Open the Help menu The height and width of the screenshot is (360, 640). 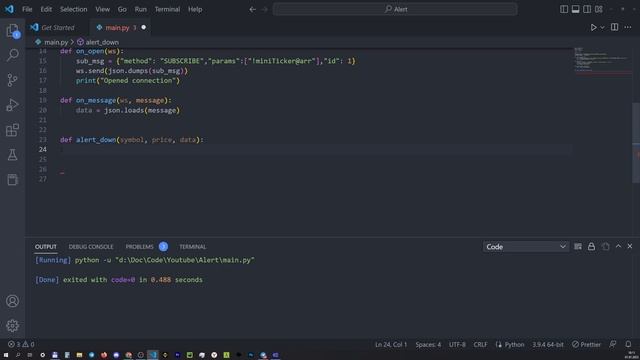point(195,9)
